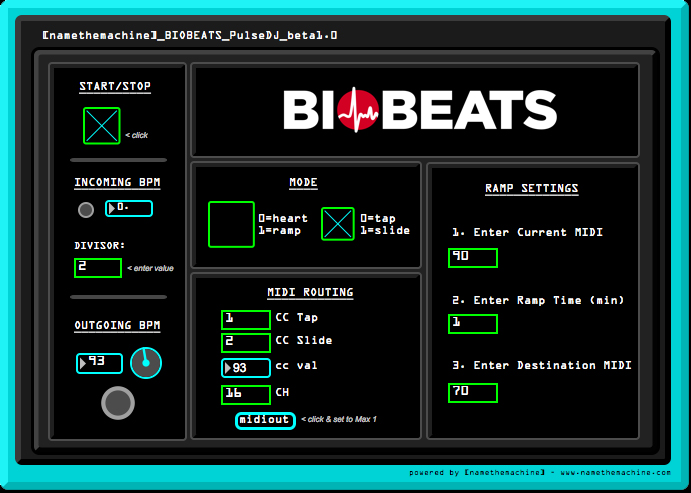Click the 'cc val' label
This screenshot has height=493, width=691.
pyautogui.click(x=297, y=365)
